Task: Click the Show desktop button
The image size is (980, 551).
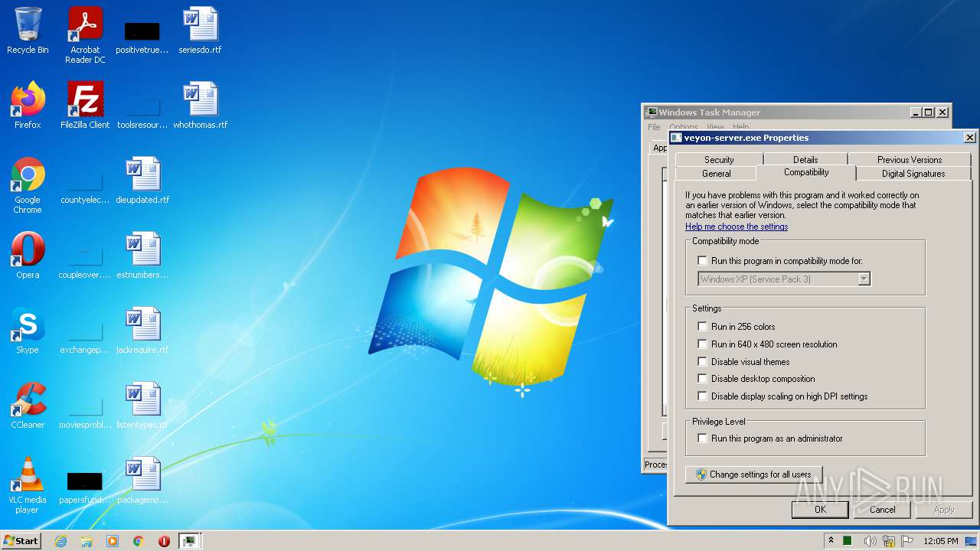Action: tap(972, 541)
